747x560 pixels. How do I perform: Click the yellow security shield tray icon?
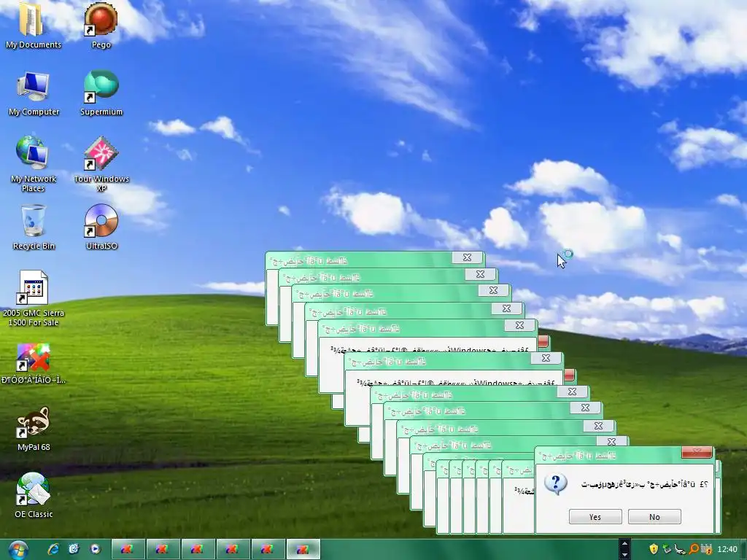pyautogui.click(x=654, y=549)
